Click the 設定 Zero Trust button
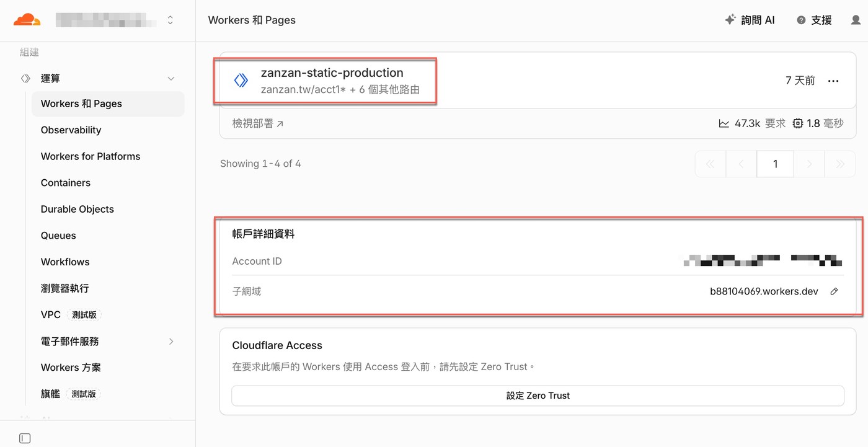This screenshot has width=868, height=447. tap(538, 396)
